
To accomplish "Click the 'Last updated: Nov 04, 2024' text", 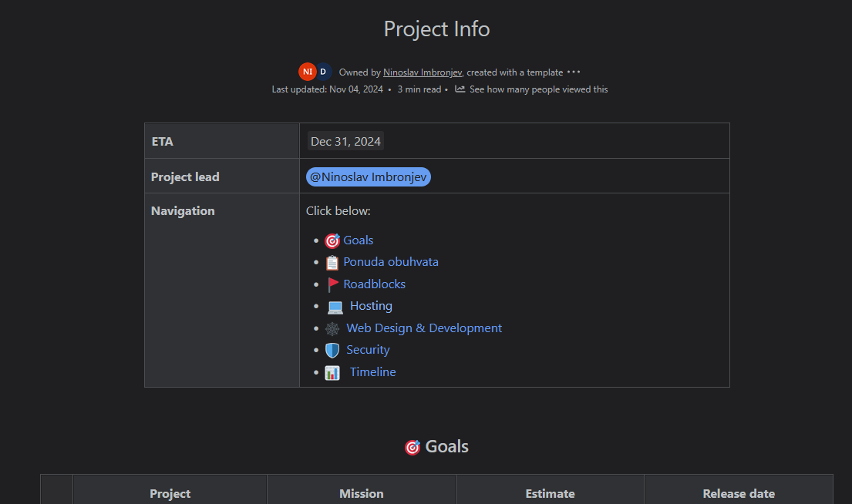I will coord(327,89).
